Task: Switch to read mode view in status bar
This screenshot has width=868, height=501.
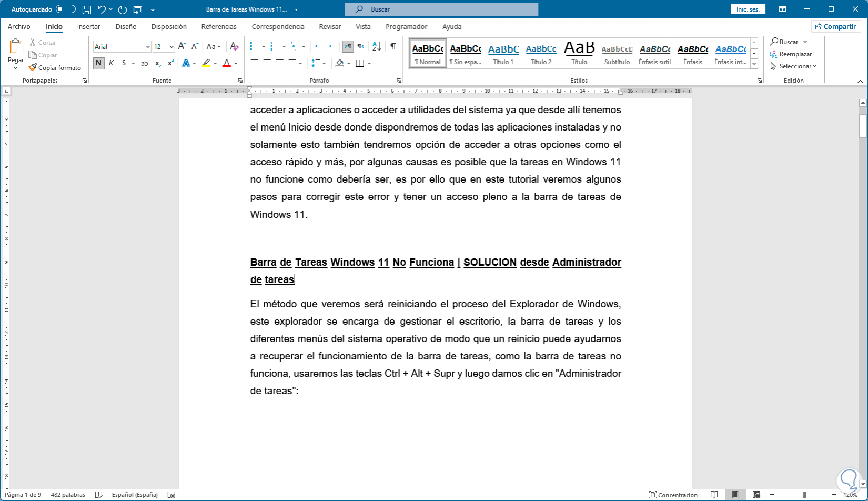Action: (714, 495)
